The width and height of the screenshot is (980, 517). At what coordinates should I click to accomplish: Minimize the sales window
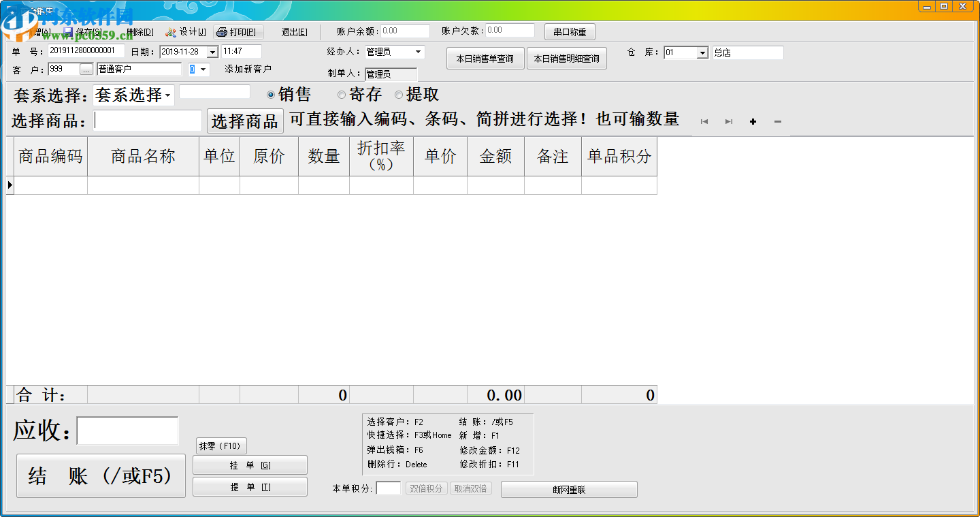click(927, 6)
